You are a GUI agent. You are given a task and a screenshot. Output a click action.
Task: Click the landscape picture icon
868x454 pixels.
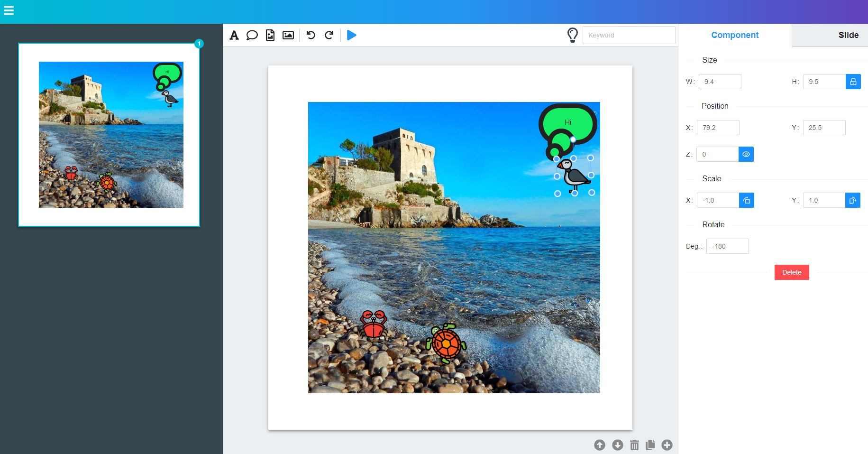[x=288, y=35]
